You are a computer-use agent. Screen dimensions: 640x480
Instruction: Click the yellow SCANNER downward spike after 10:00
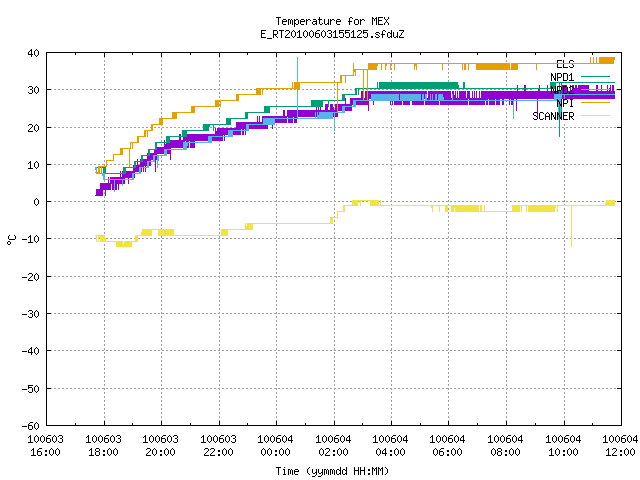coord(571,227)
